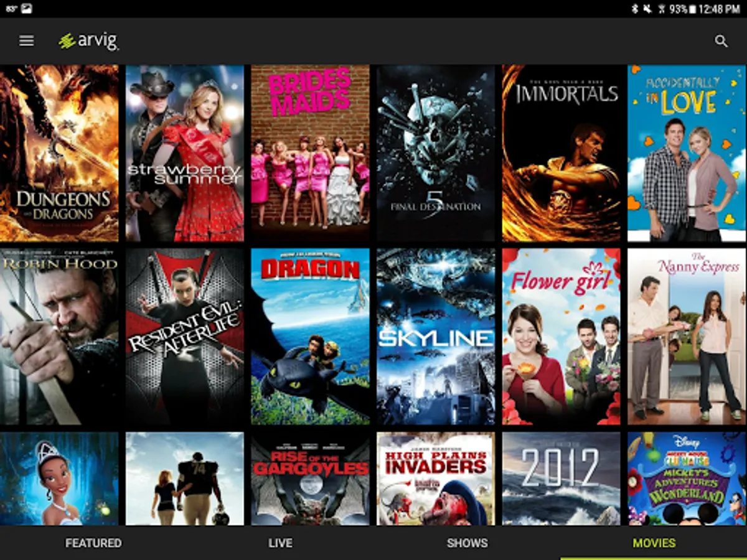The width and height of the screenshot is (747, 560).
Task: Switch to the Live tab
Action: click(280, 543)
